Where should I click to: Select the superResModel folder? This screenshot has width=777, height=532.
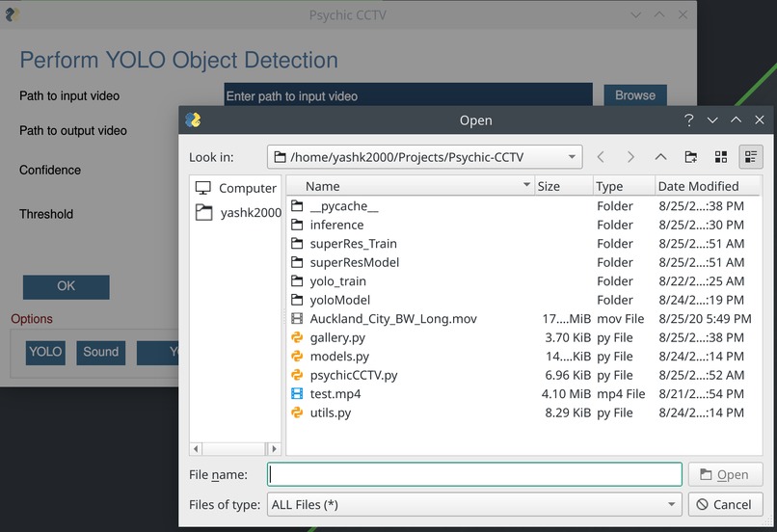point(355,262)
